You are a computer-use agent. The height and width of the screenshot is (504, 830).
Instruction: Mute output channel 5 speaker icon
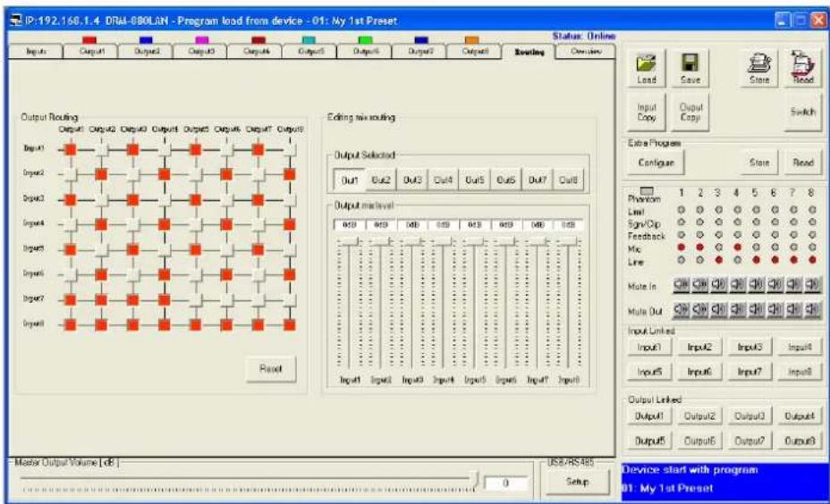pyautogui.click(x=756, y=310)
